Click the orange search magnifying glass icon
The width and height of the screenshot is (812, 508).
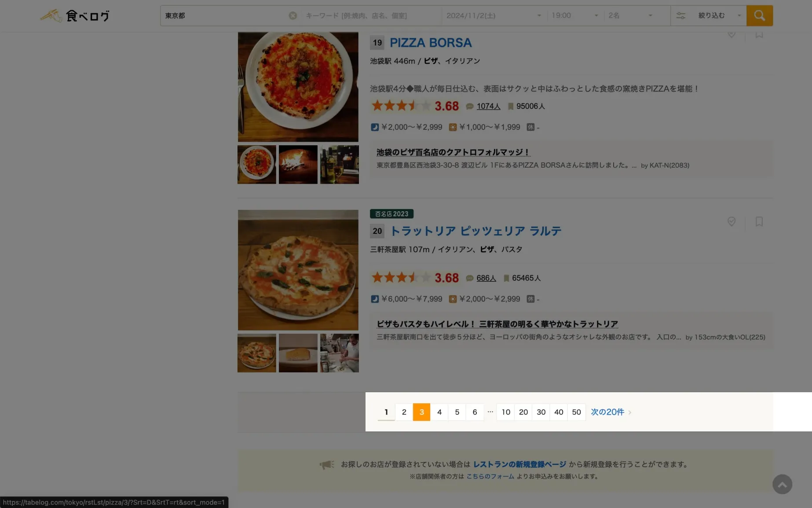759,15
